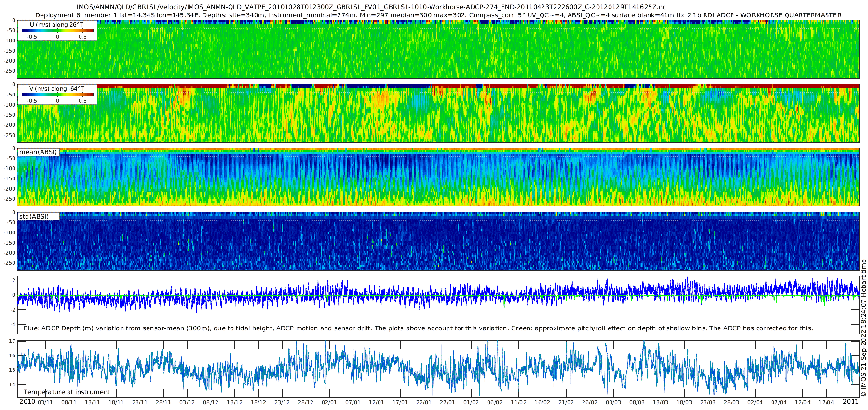Click the std(ABSI) panel label
Viewport: 868px width, 410px height.
click(x=34, y=217)
